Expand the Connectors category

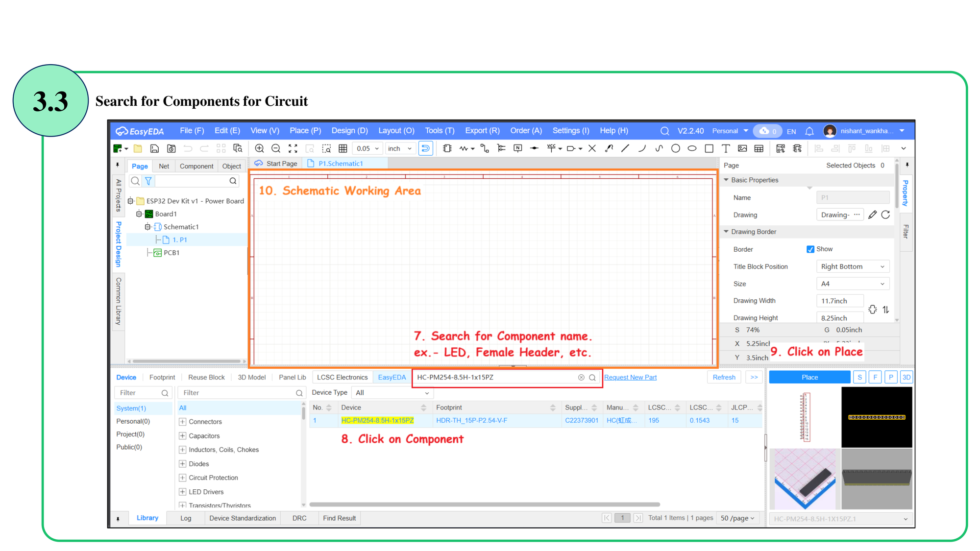(183, 422)
